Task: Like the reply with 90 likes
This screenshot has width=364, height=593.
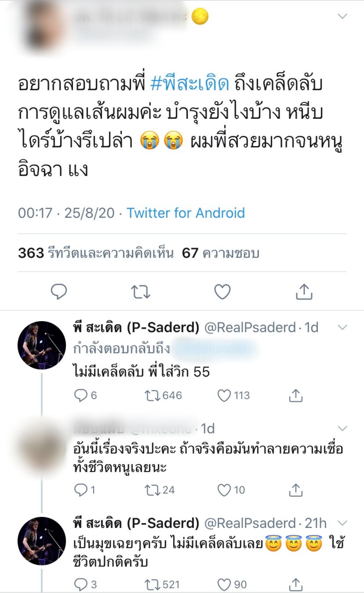Action: click(x=224, y=584)
